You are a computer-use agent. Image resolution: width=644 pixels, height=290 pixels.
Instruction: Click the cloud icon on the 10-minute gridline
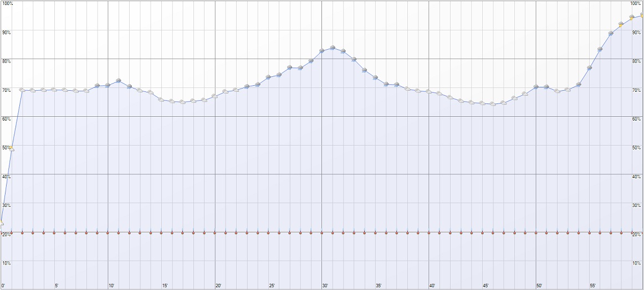coord(108,85)
